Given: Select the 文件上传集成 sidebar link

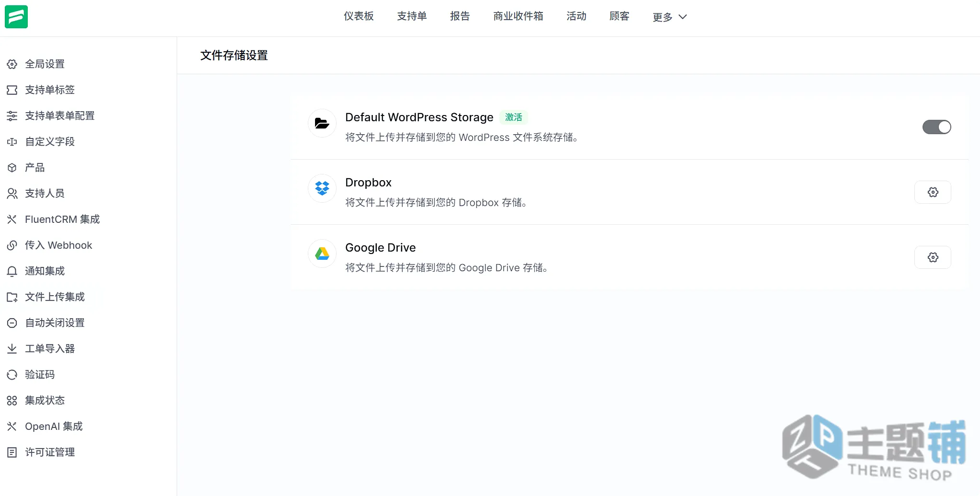Looking at the screenshot, I should click(55, 297).
